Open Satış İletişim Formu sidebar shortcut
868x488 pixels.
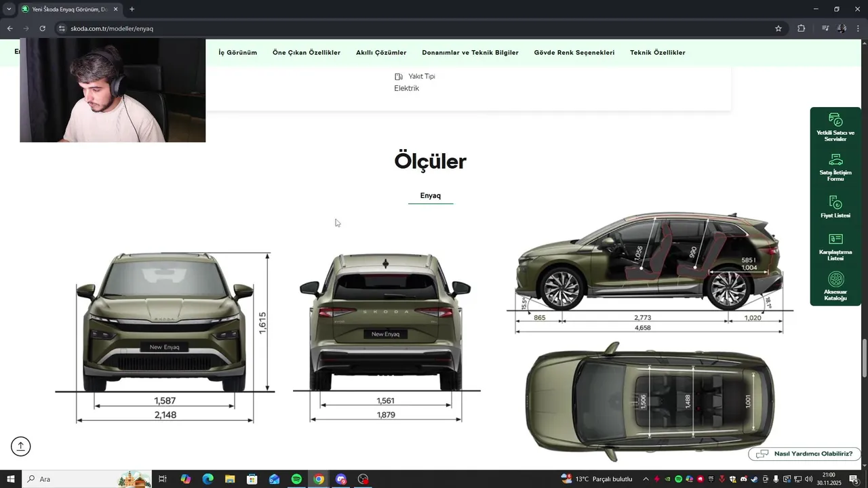[835, 167]
